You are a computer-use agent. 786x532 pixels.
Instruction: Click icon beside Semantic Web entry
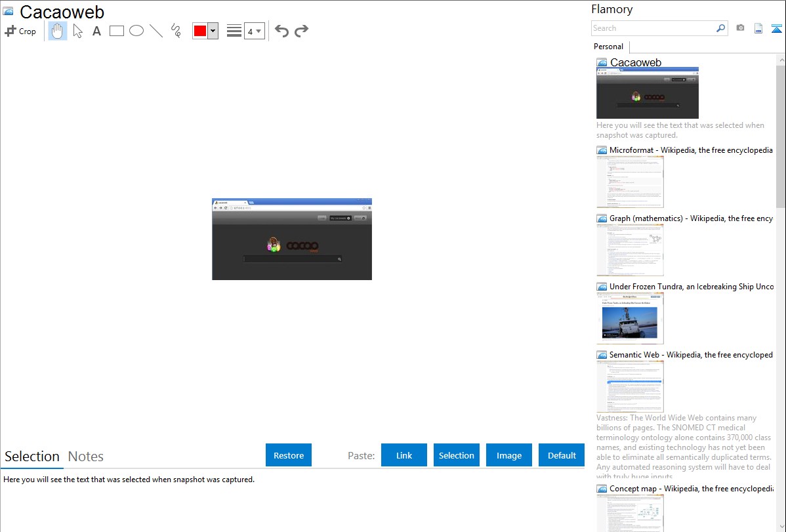click(602, 354)
